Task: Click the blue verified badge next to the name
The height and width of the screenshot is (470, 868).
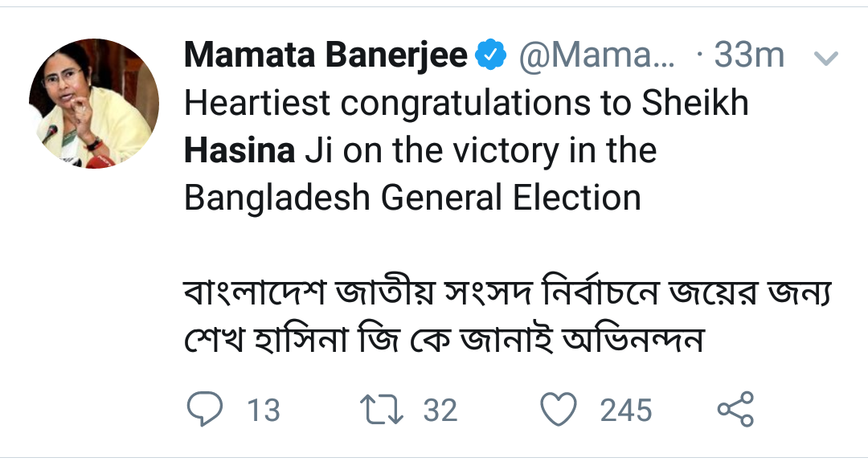Action: tap(490, 53)
